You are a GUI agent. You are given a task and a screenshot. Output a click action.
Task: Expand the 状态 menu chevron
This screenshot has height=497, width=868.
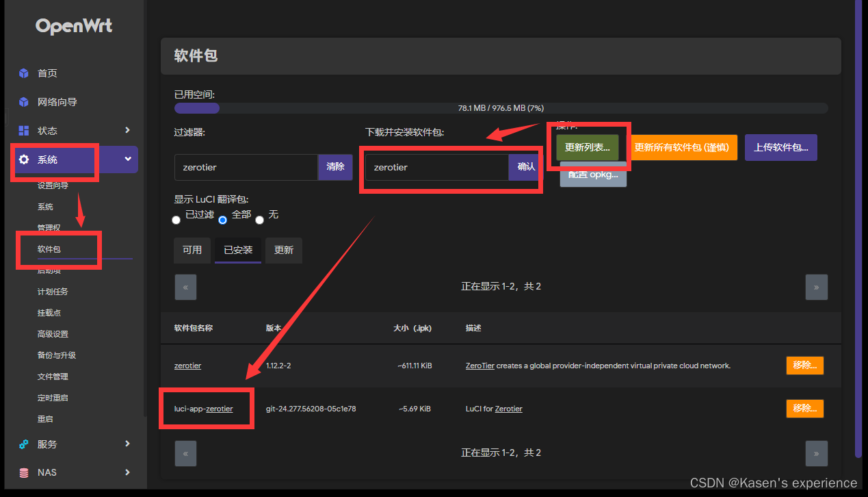127,130
